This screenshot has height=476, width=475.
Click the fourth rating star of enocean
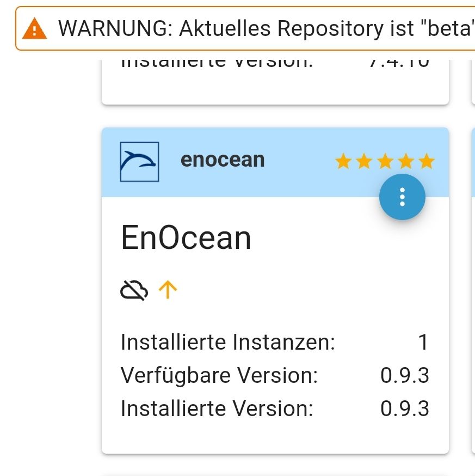pos(406,161)
